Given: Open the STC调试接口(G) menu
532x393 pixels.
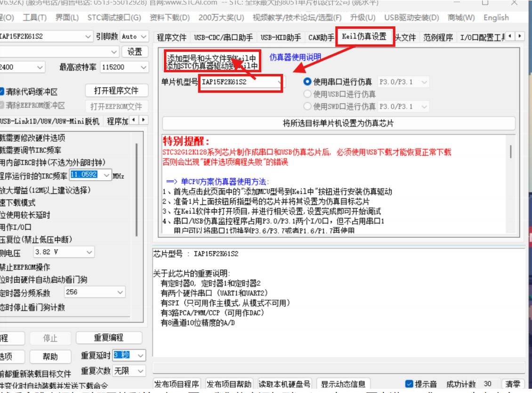Looking at the screenshot, I should [x=114, y=17].
